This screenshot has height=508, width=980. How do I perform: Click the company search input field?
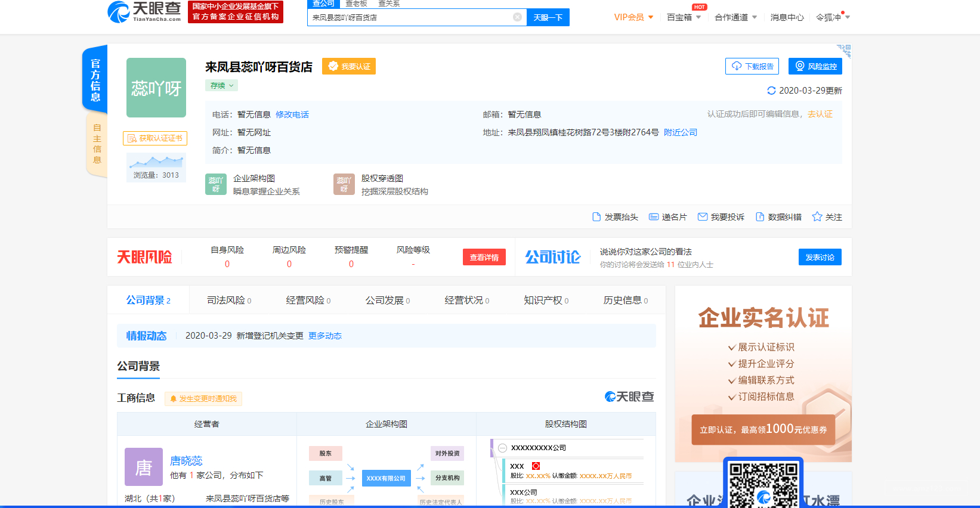click(x=410, y=17)
